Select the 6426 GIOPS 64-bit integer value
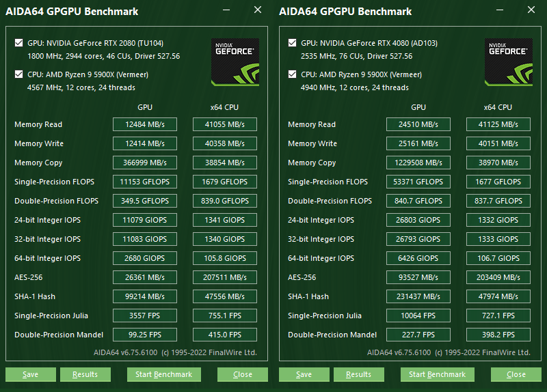The height and width of the screenshot is (392, 547). (x=418, y=259)
